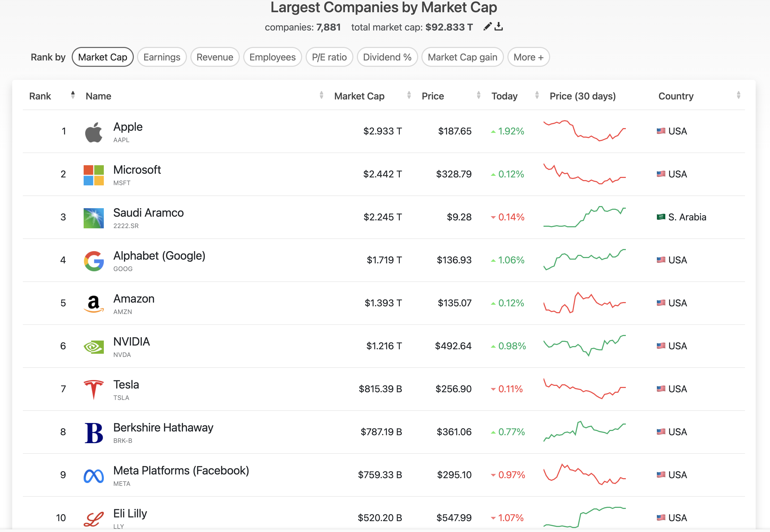Screen dimensions: 770x532
Task: Click the pencil edit icon
Action: point(487,26)
